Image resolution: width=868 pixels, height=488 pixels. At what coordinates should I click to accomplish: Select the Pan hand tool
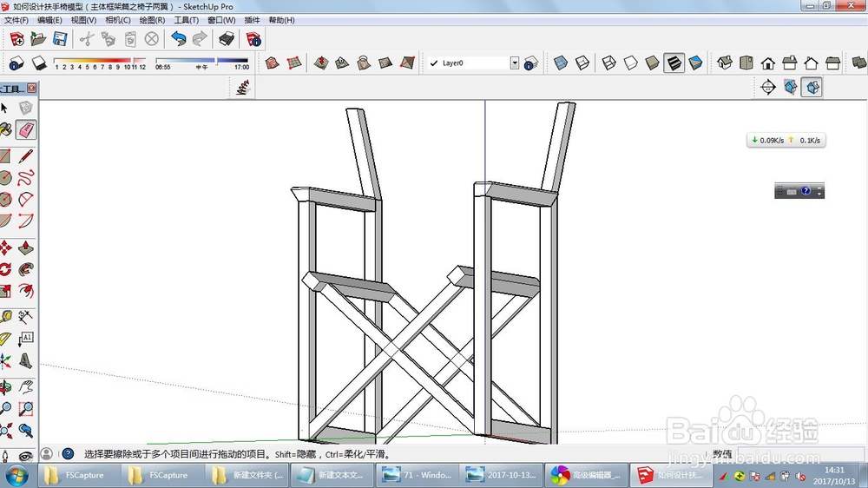click(25, 386)
